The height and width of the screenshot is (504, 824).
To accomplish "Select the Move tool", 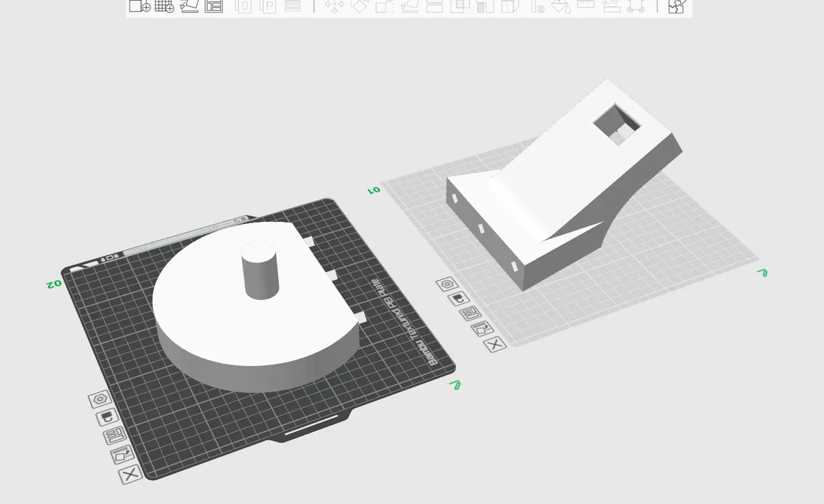I will coord(334,6).
